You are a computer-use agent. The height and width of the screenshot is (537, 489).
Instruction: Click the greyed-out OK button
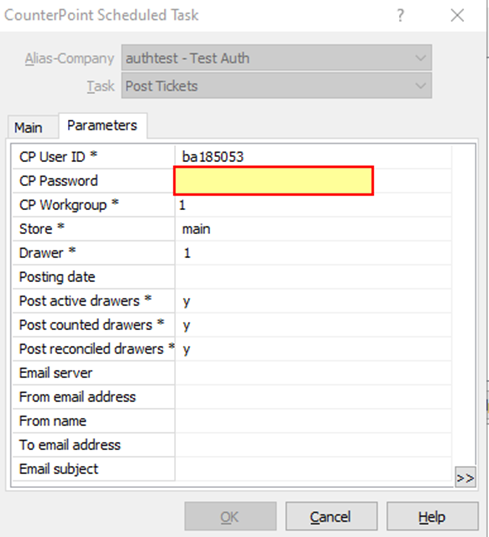[x=230, y=516]
